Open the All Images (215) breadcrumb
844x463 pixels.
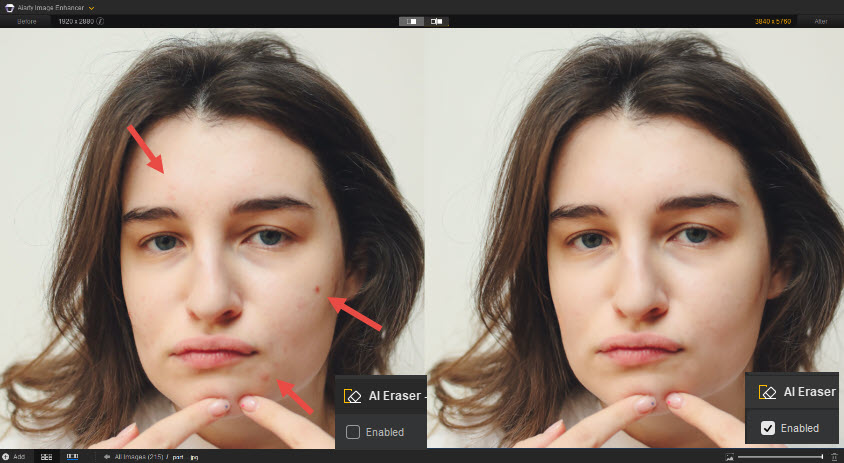click(x=139, y=457)
